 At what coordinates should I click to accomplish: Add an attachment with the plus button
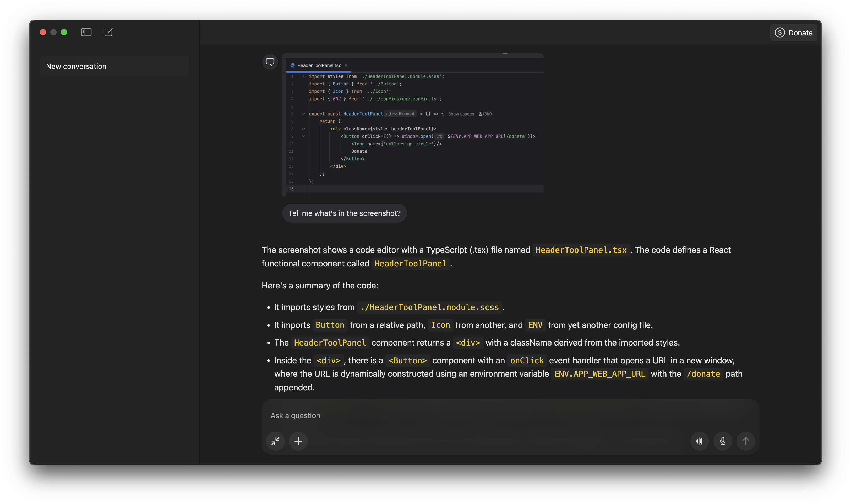pyautogui.click(x=298, y=441)
